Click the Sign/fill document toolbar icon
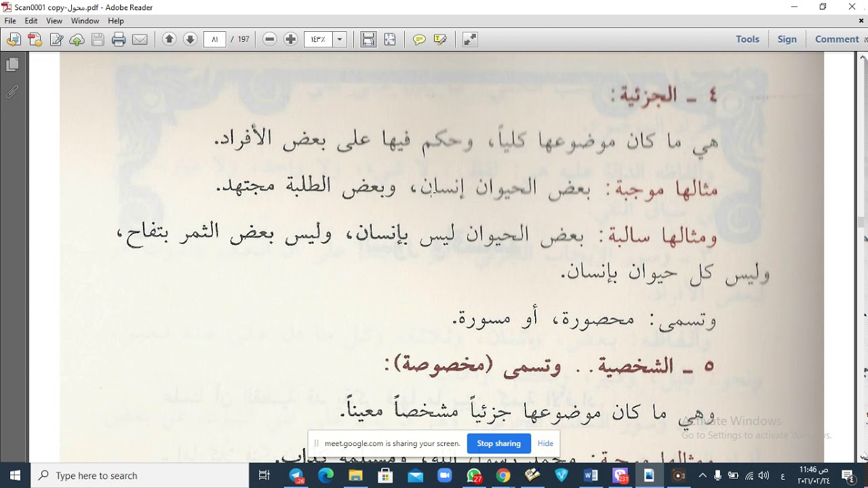This screenshot has width=868, height=488. (56, 40)
